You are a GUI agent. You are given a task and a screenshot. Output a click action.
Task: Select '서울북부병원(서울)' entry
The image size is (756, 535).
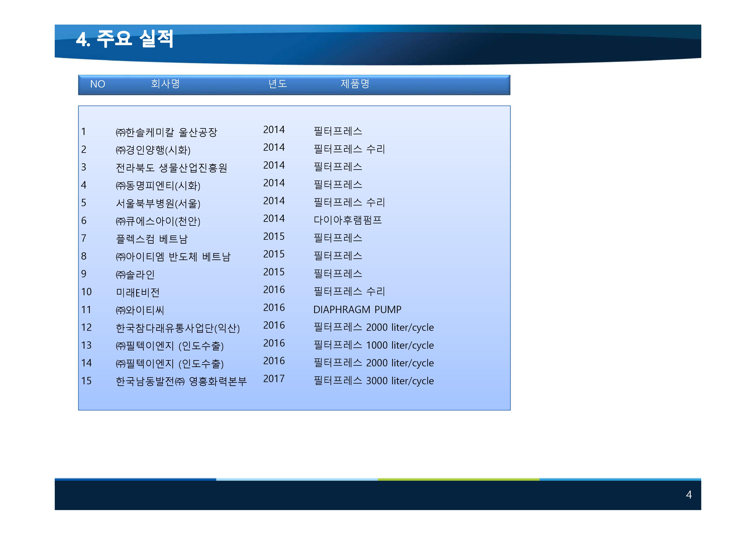click(x=158, y=203)
